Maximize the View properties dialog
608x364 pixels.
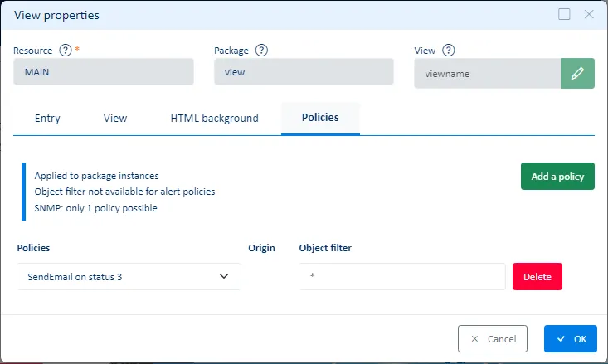coord(564,14)
